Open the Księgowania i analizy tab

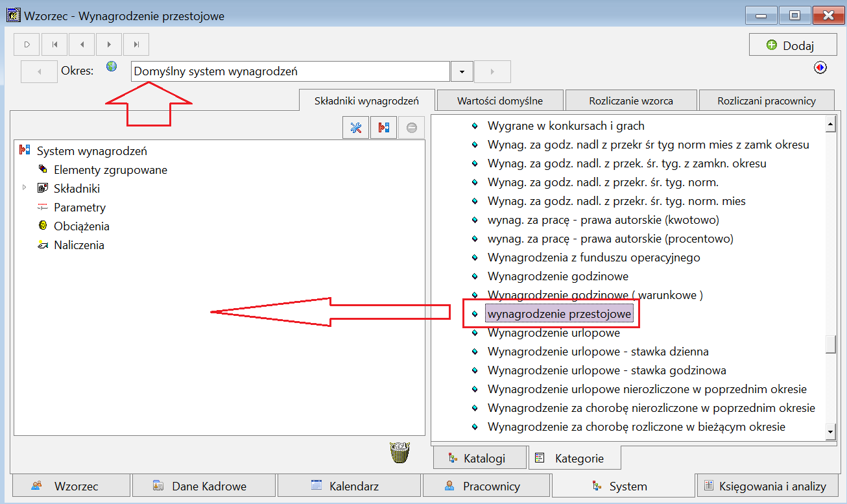[768, 486]
